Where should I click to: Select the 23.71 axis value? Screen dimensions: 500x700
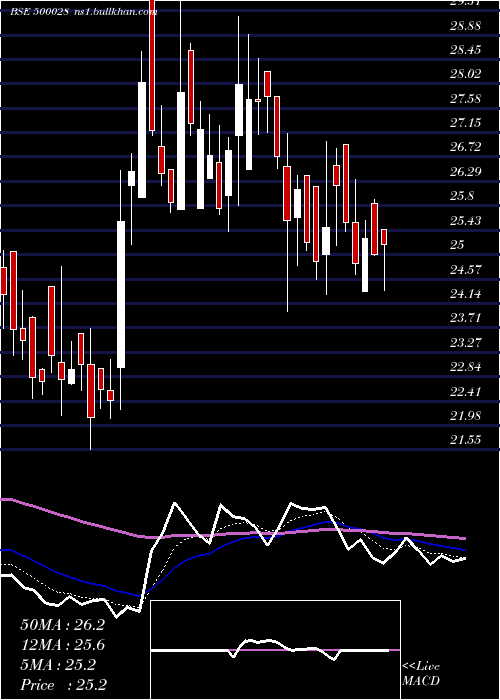pyautogui.click(x=465, y=318)
